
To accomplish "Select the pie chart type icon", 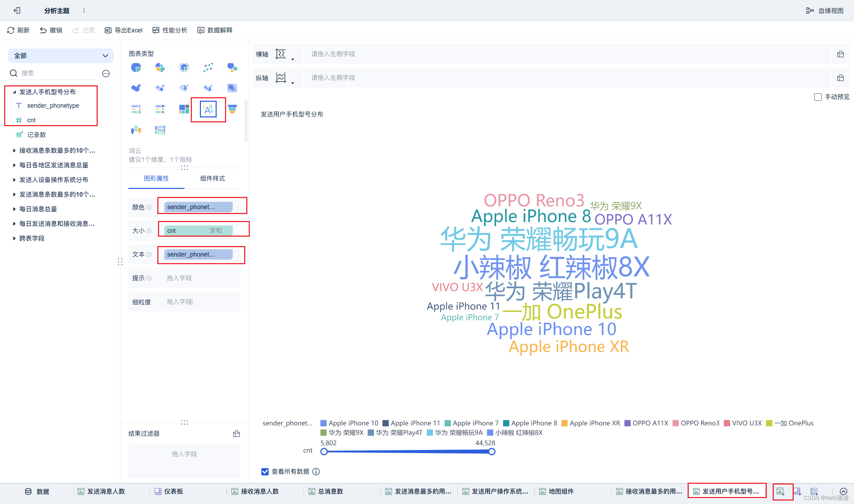I will pos(136,67).
